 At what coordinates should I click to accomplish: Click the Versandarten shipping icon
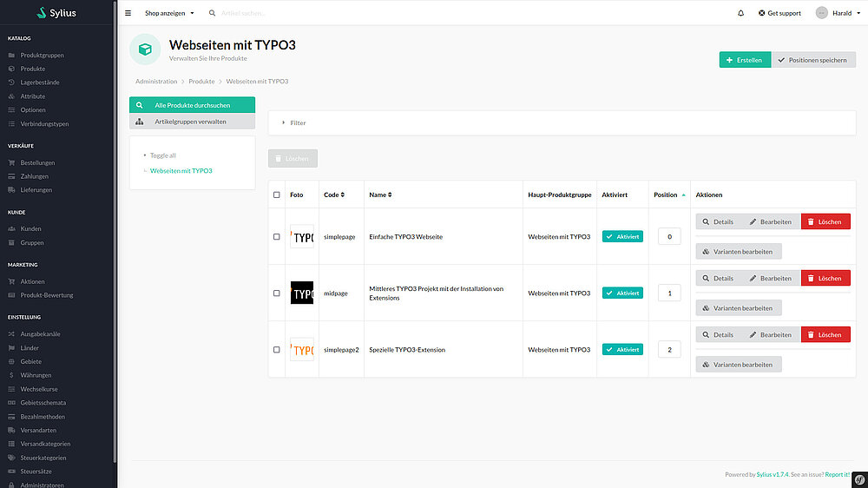coord(11,431)
